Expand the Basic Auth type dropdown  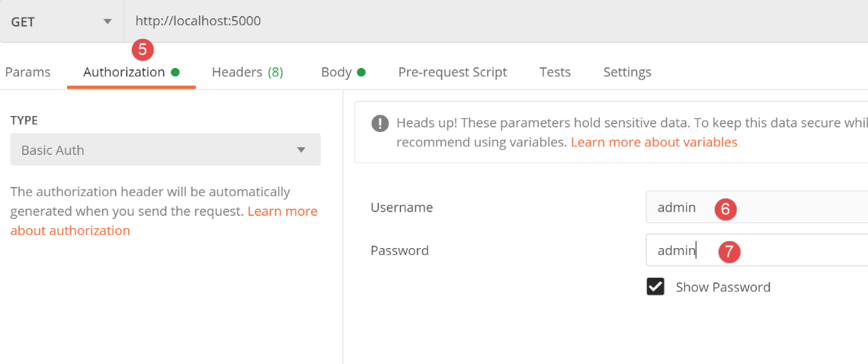coord(165,150)
